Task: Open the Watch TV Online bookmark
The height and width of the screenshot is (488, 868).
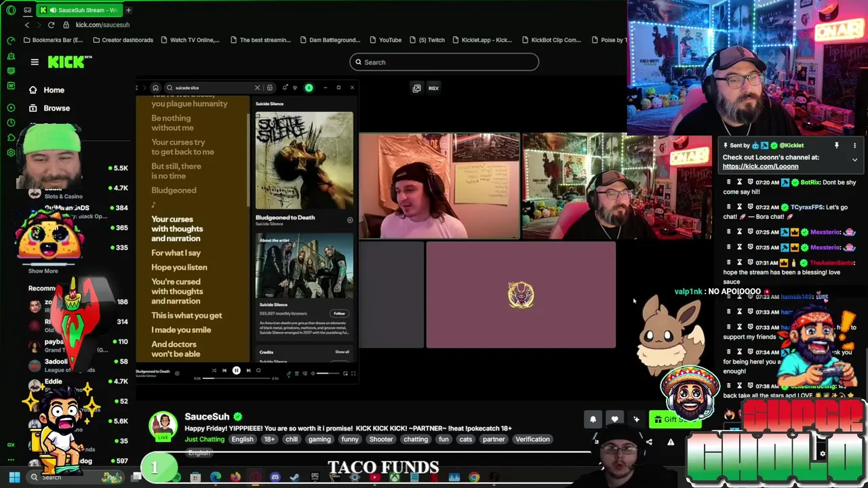Action: [x=190, y=40]
